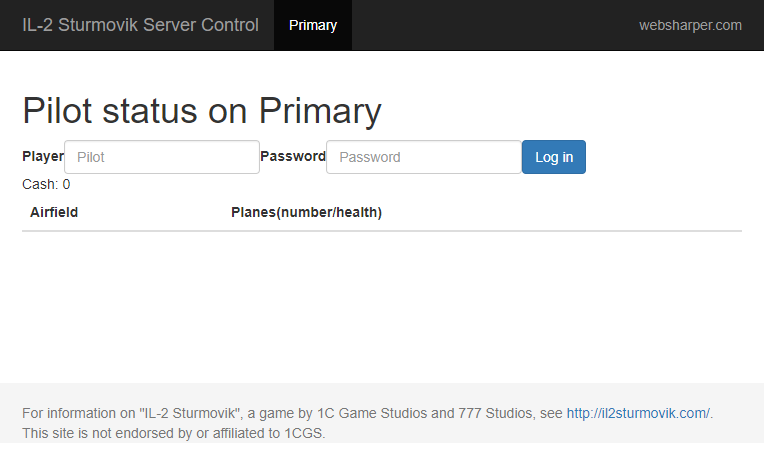The height and width of the screenshot is (463, 764).
Task: Click the Cash: 0 balance text
Action: point(46,184)
